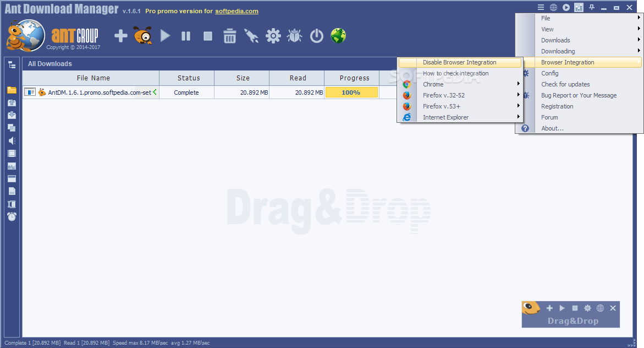644x348 pixels.
Task: Expand the Firefox v.32-52 submenu
Action: pyautogui.click(x=460, y=95)
